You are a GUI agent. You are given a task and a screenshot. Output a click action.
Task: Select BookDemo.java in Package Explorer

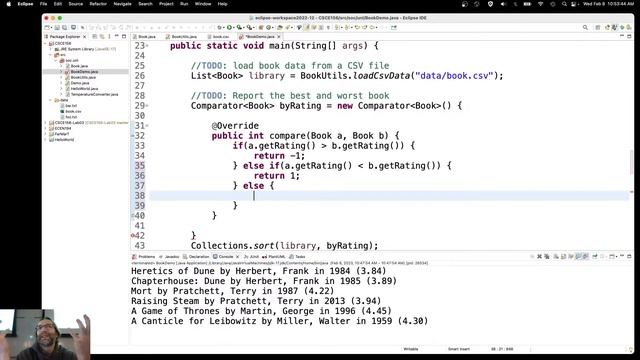pyautogui.click(x=84, y=71)
